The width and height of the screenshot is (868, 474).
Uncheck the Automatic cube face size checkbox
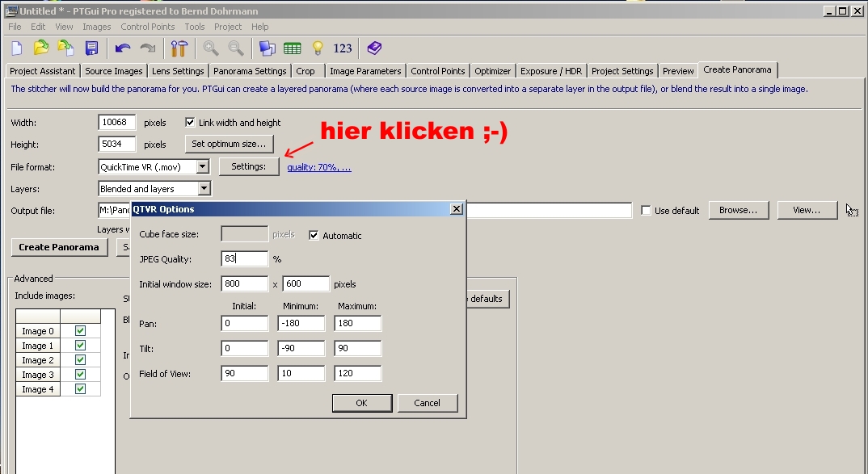[x=314, y=236]
